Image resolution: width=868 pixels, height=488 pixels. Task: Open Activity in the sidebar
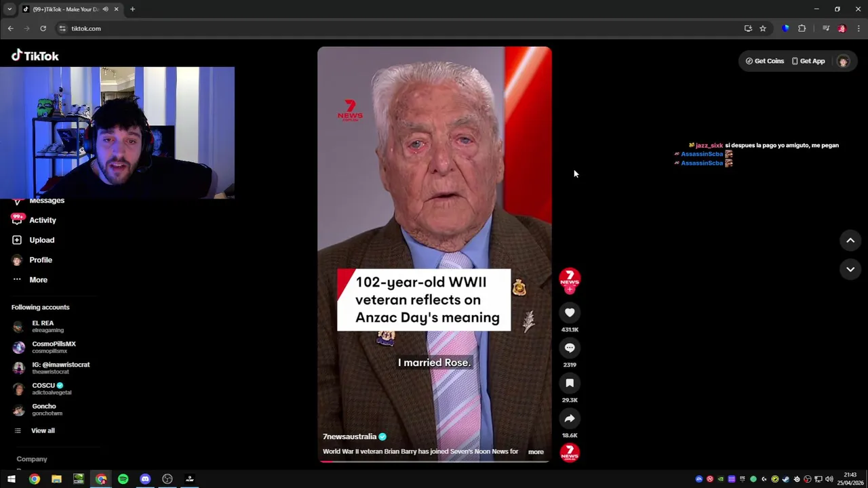pos(34,220)
